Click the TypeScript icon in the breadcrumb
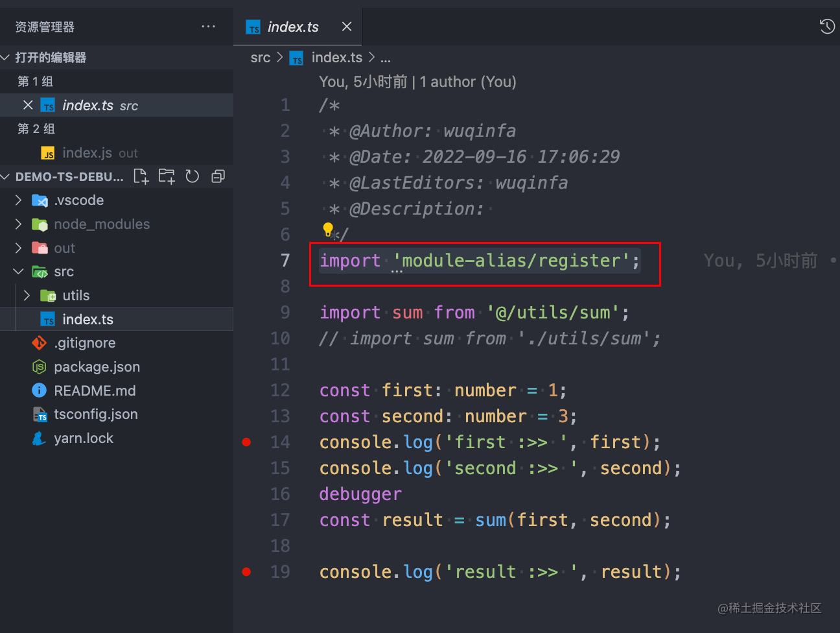840x633 pixels. pos(296,58)
